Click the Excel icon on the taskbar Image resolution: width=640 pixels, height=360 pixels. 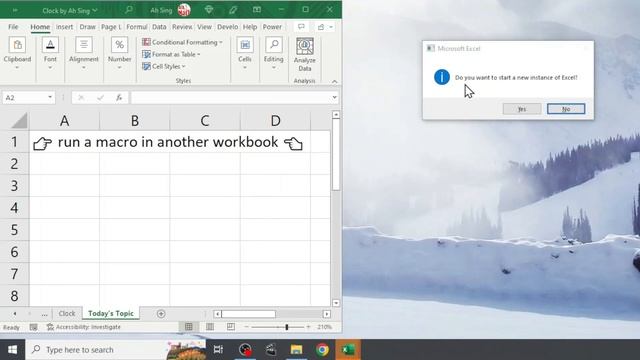(x=348, y=350)
